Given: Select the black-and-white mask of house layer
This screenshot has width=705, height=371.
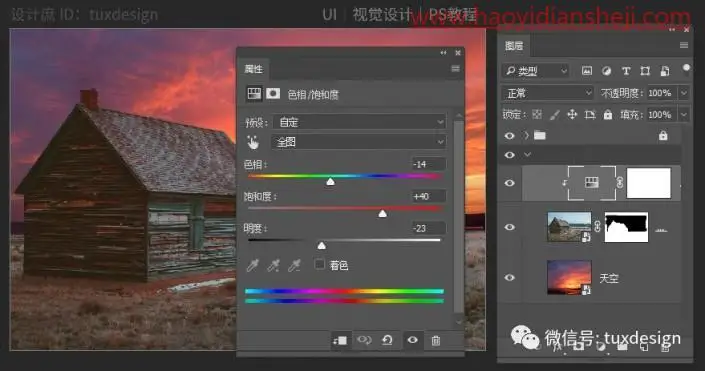Looking at the screenshot, I should tap(626, 227).
